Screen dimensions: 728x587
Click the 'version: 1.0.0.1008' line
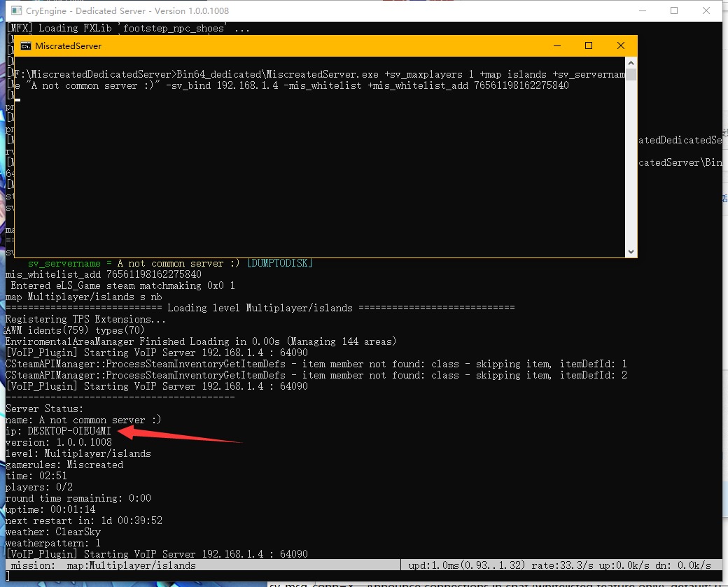(x=59, y=442)
